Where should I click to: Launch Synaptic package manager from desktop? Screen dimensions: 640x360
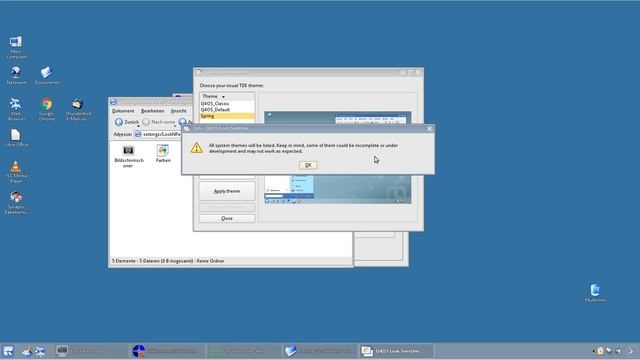pyautogui.click(x=16, y=202)
